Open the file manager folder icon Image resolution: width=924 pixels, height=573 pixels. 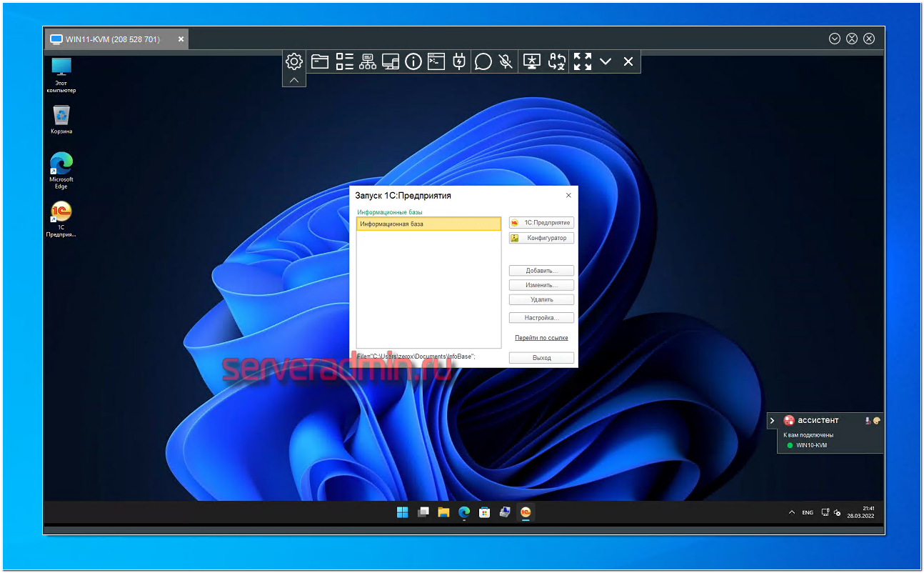320,61
